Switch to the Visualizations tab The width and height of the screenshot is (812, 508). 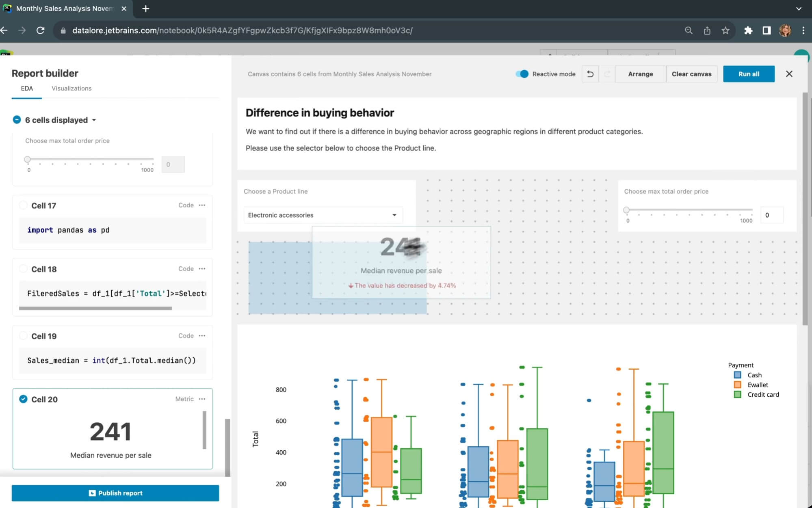pos(71,88)
